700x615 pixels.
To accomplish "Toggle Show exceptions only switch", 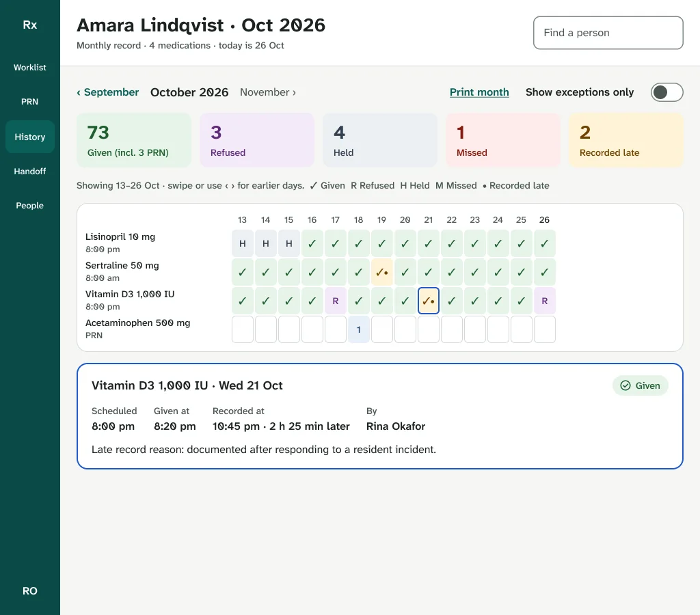I will pos(667,92).
